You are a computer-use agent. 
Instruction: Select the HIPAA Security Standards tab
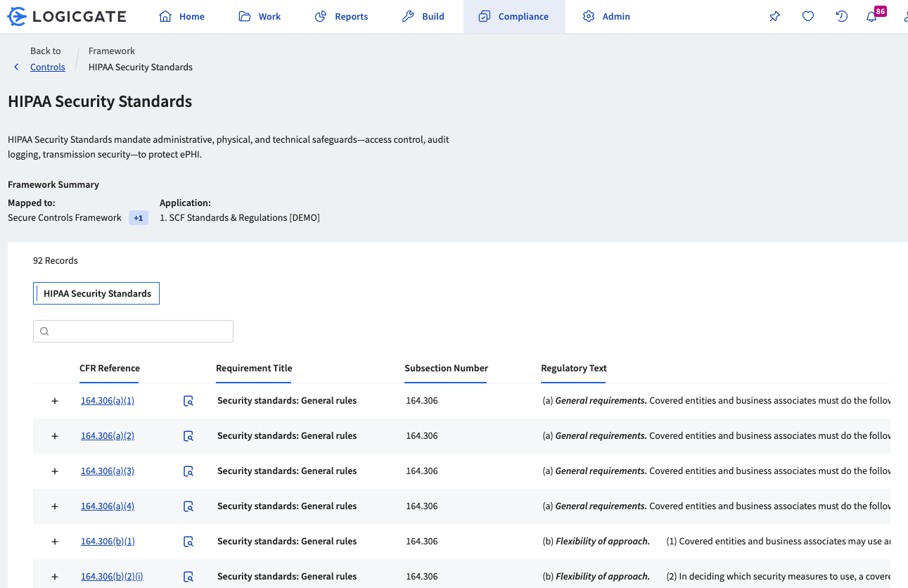[x=96, y=293]
